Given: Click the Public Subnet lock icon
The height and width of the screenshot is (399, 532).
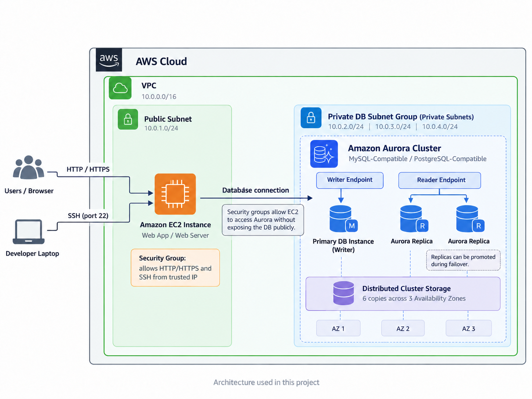Looking at the screenshot, I should (128, 119).
